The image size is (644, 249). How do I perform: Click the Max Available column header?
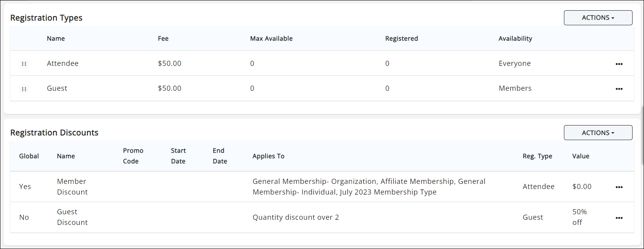[271, 39]
